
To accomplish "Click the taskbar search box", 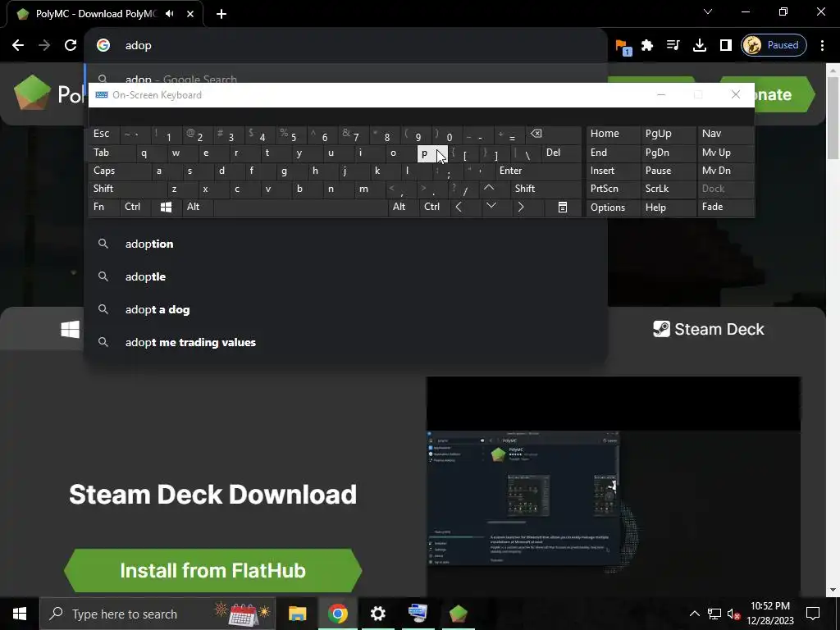I will [x=157, y=614].
